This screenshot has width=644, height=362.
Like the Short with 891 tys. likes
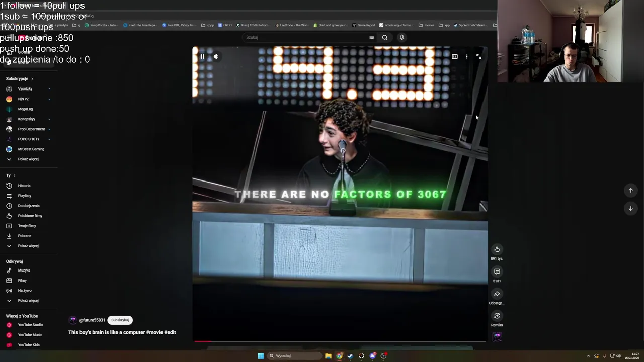[497, 249]
